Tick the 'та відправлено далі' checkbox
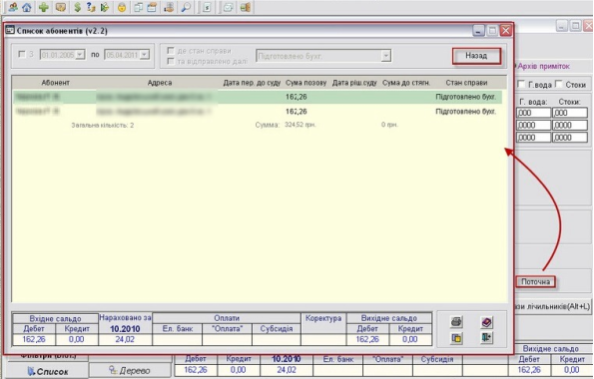The width and height of the screenshot is (594, 379). (x=170, y=61)
